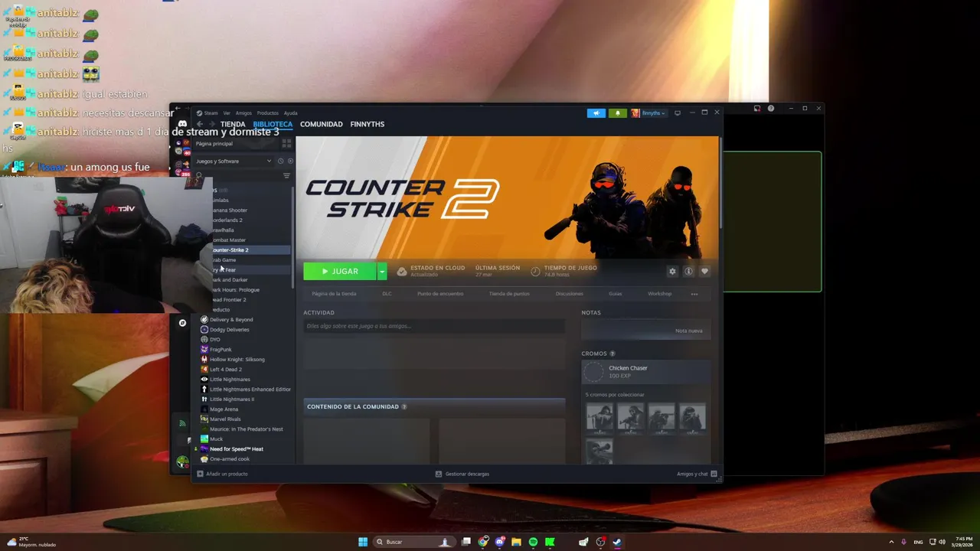This screenshot has height=551, width=980.
Task: Open CROMOS help question mark
Action: pos(612,354)
